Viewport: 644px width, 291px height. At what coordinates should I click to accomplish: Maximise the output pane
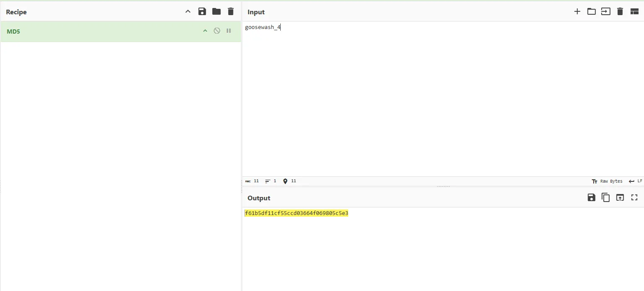pos(634,198)
